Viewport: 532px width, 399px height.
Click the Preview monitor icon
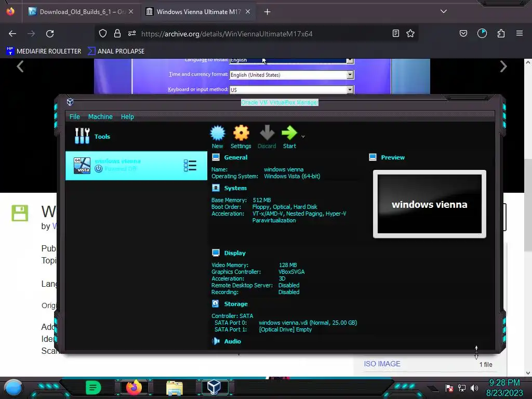click(x=373, y=157)
